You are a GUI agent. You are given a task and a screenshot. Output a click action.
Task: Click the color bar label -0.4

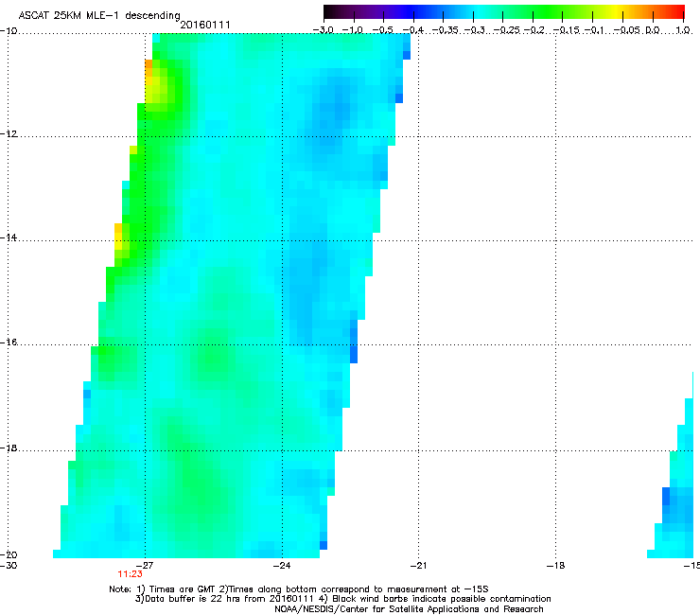413,30
